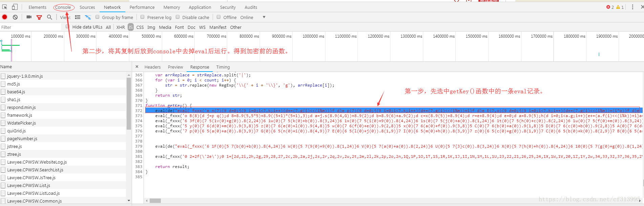Filter requests by All types
This screenshot has height=206, width=644.
click(x=108, y=27)
